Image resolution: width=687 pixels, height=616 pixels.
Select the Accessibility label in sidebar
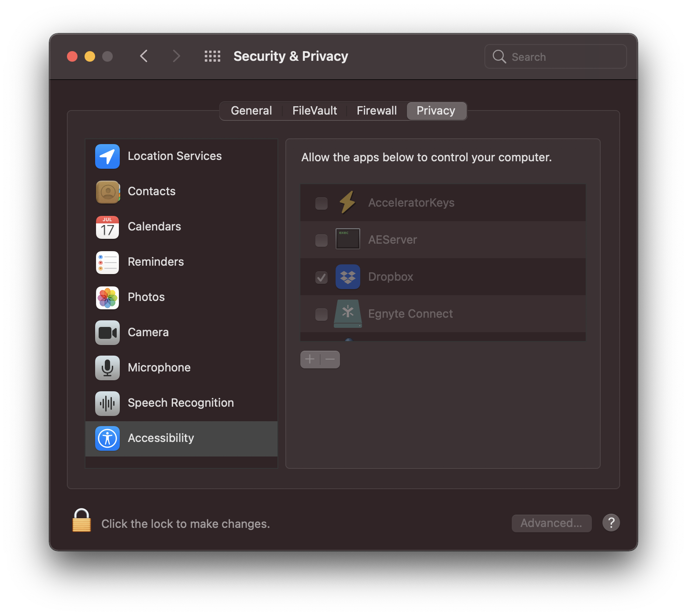pyautogui.click(x=161, y=438)
